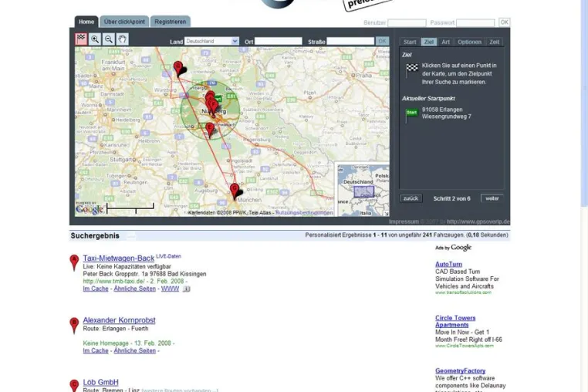Viewport: 588px width, 392px height.
Task: Open the Circle Towers Apartments ad link
Action: tap(455, 321)
